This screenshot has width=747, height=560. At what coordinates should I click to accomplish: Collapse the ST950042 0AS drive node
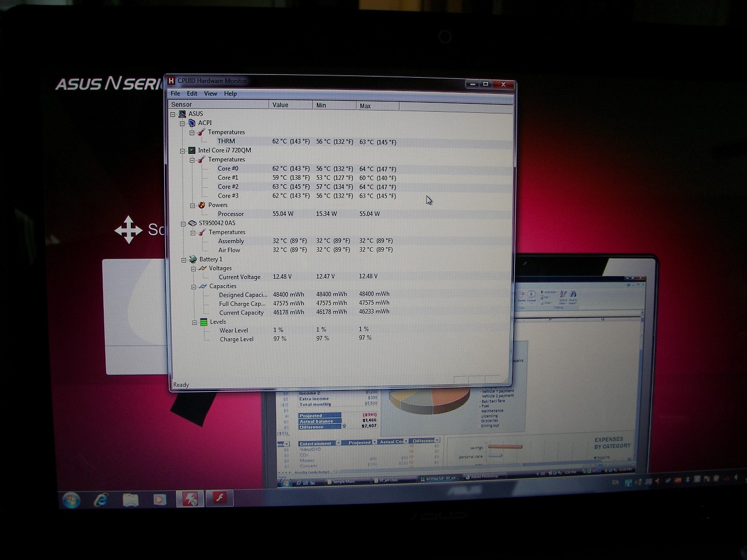183,224
